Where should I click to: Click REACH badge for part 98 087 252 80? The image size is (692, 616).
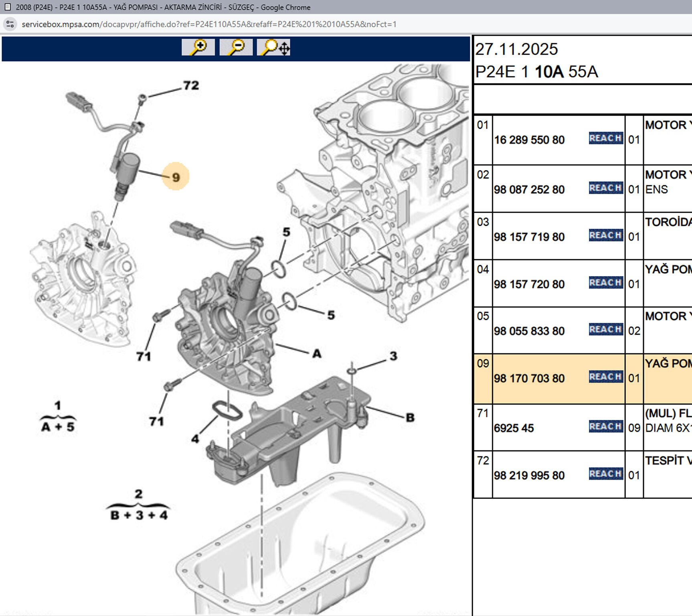point(605,188)
